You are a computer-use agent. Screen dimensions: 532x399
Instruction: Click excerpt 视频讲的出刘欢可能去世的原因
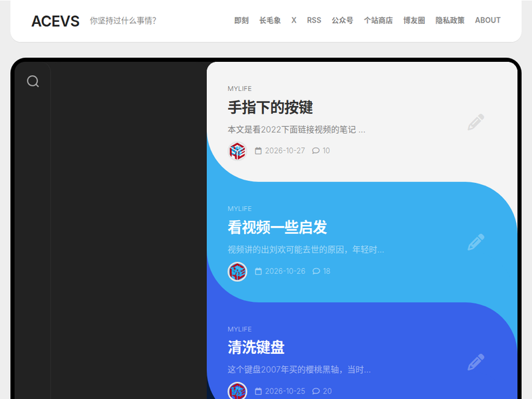pos(306,250)
